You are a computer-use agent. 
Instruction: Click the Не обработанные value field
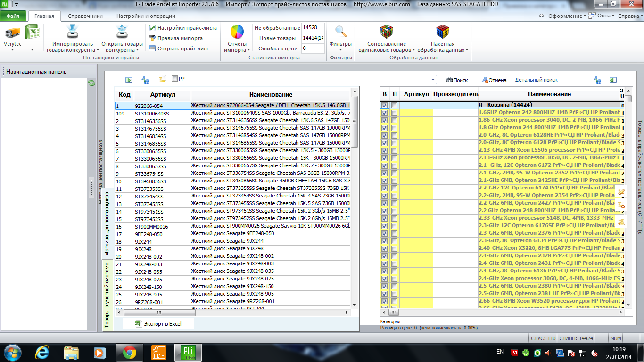(313, 28)
